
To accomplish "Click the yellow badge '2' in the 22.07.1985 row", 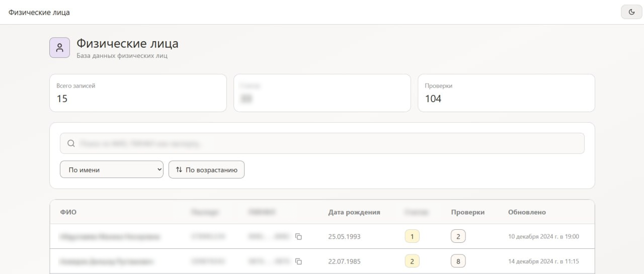I will point(412,261).
